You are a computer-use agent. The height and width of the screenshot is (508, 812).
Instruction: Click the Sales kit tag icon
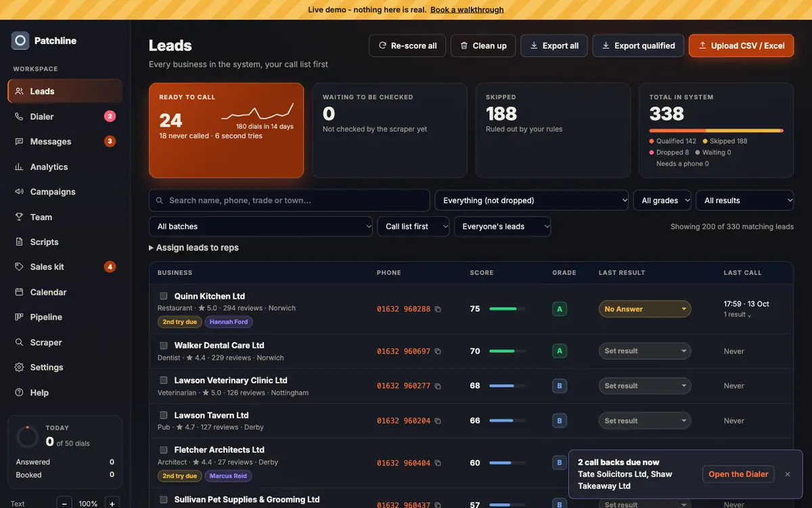(x=19, y=267)
